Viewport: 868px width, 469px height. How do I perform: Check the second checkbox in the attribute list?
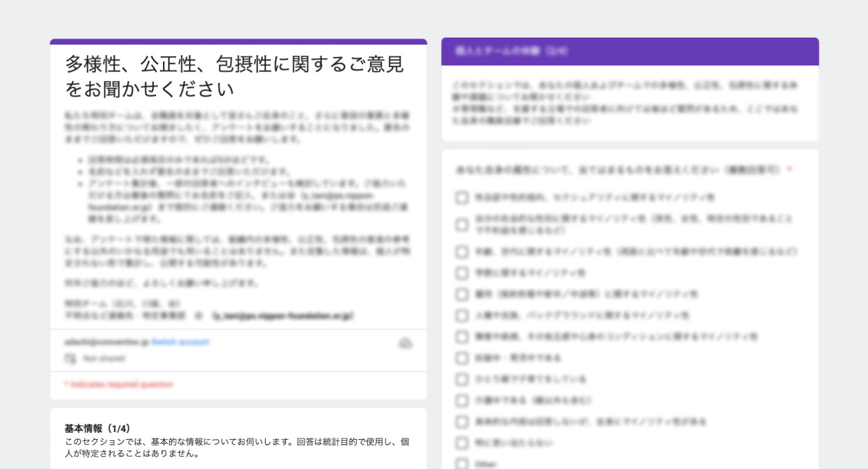(x=462, y=225)
